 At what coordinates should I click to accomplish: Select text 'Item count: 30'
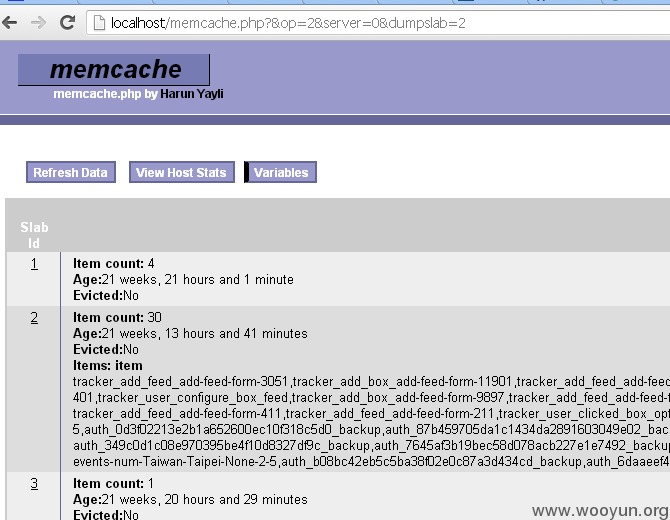click(x=118, y=317)
